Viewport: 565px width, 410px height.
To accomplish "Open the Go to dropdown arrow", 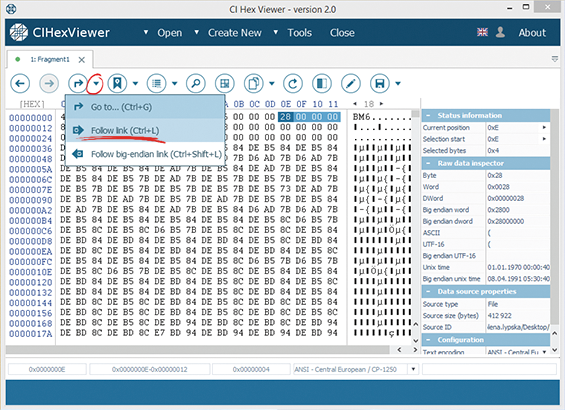I will pos(96,84).
